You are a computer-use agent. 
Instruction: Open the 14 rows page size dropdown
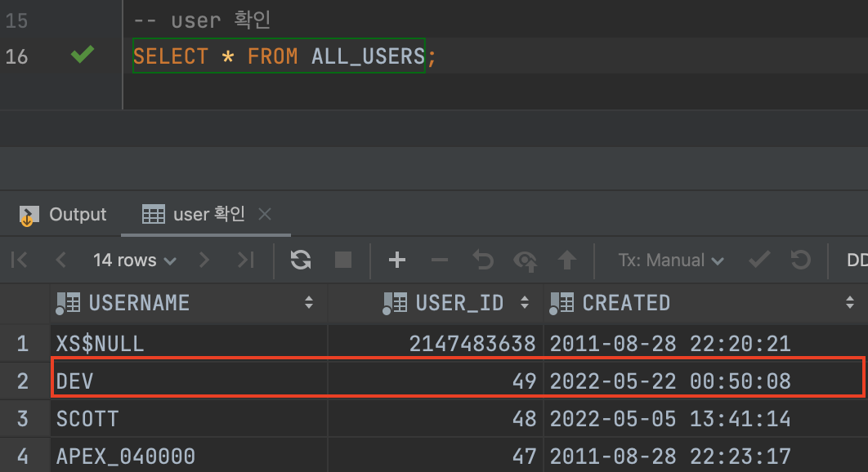[135, 260]
